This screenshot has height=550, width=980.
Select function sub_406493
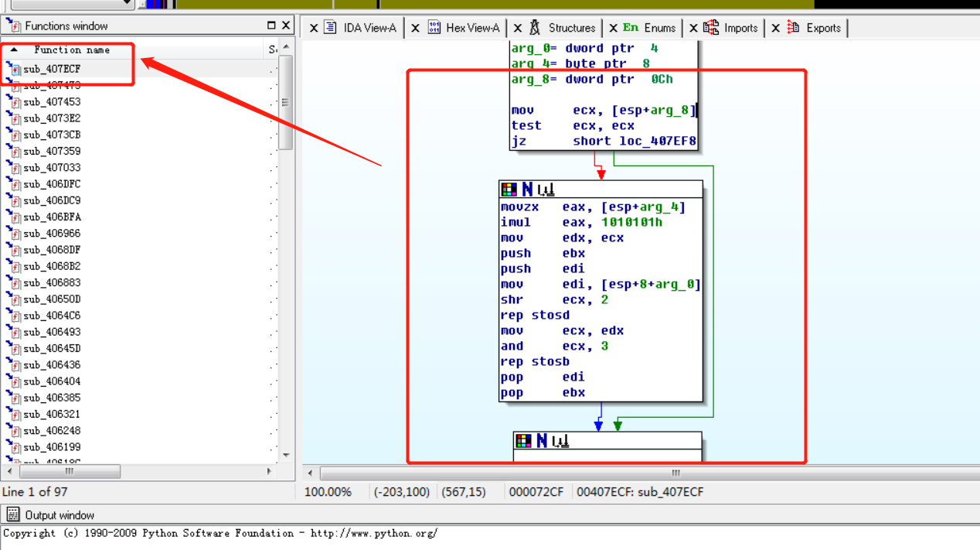52,332
